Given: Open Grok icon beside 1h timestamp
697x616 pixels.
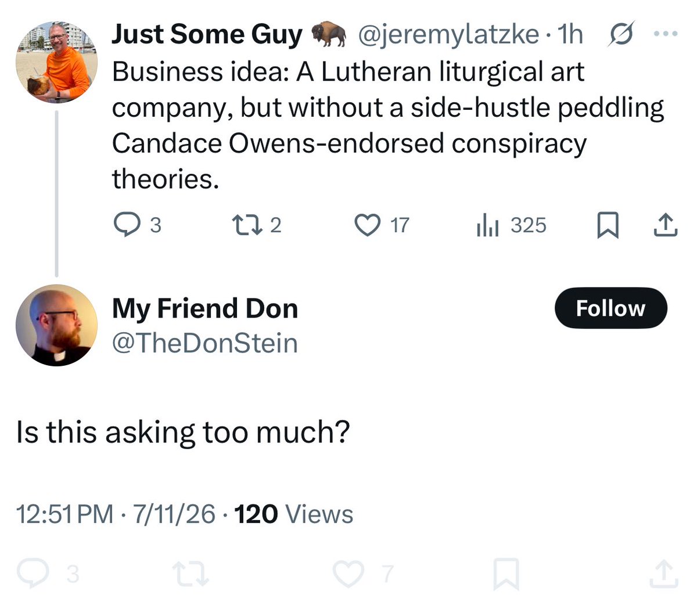Looking at the screenshot, I should click(x=621, y=34).
